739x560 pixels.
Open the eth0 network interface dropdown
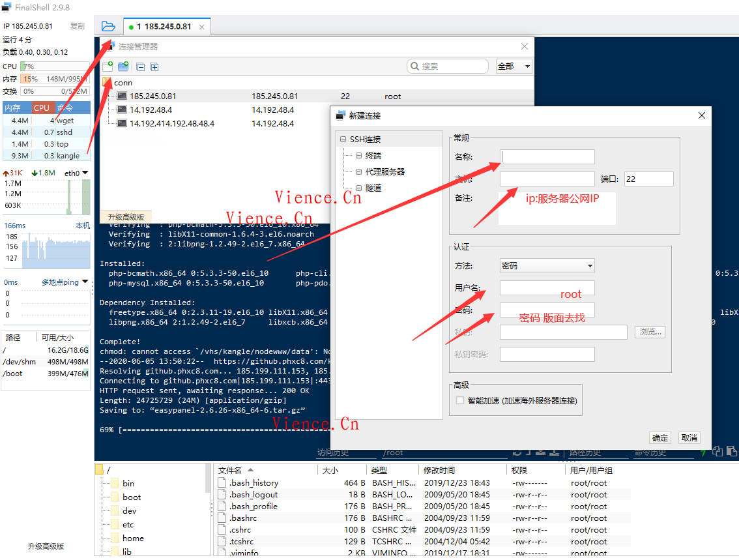tap(85, 173)
